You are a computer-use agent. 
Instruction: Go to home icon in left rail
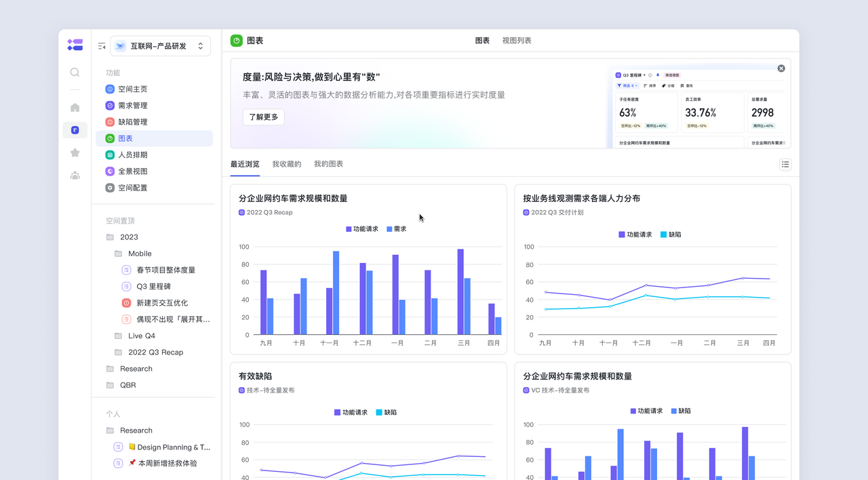pos(75,107)
